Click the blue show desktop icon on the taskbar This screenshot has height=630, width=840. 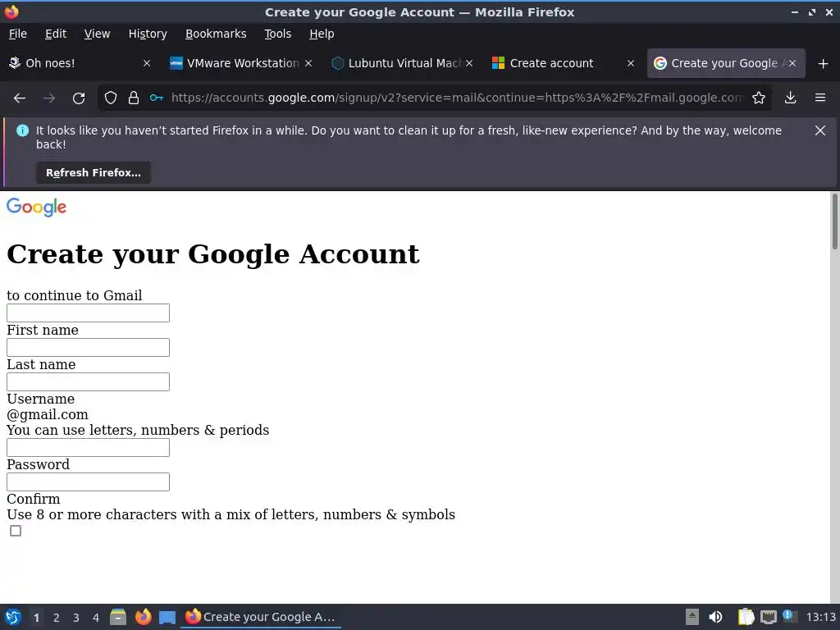point(167,618)
